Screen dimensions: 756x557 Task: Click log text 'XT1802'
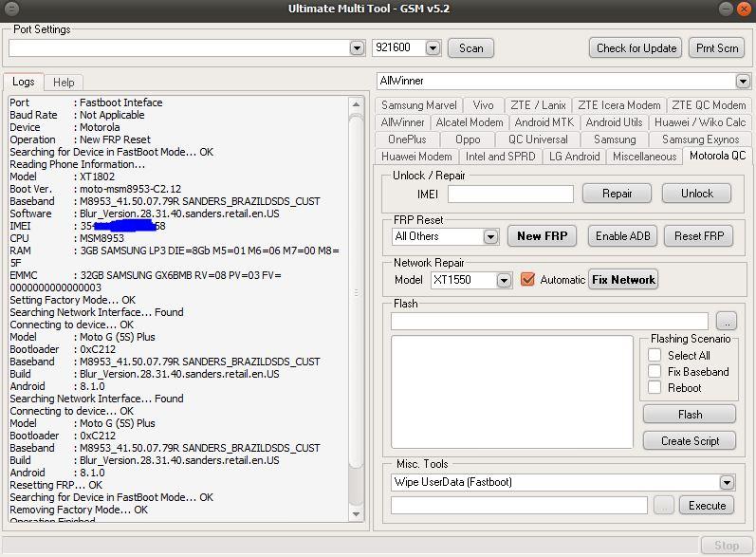click(x=97, y=176)
